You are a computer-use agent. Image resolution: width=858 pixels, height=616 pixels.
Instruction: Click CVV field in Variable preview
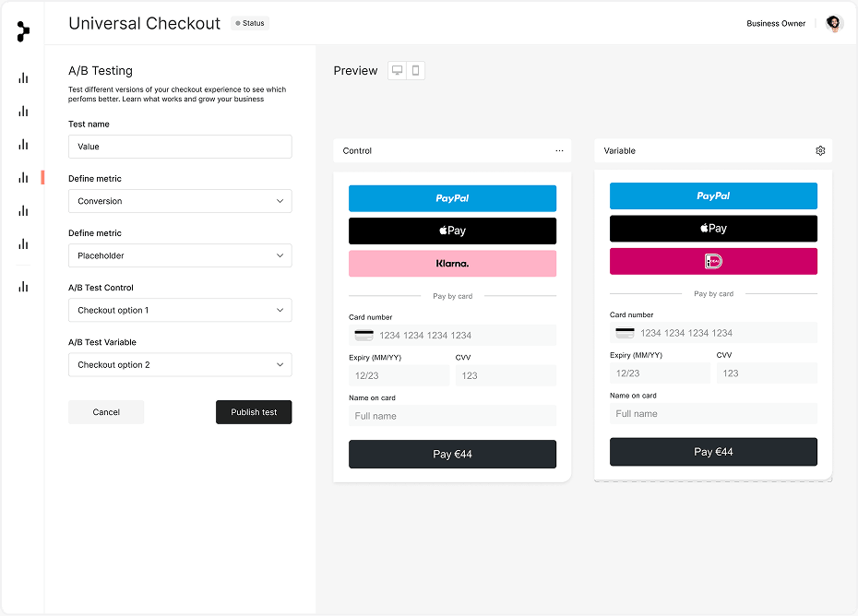point(768,373)
